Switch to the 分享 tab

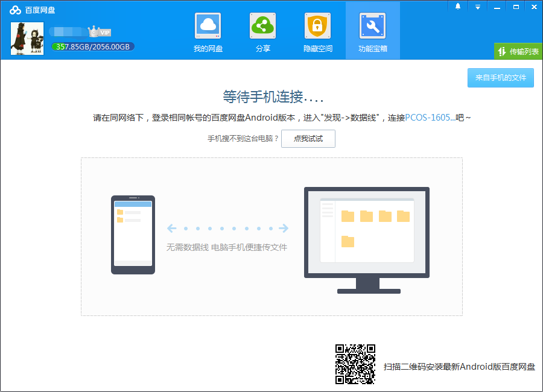coord(262,47)
